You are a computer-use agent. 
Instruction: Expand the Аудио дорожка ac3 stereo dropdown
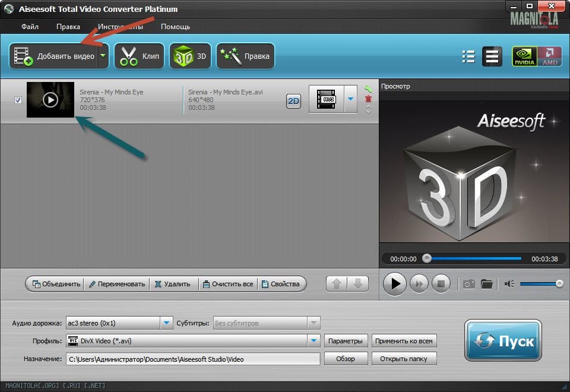[166, 323]
